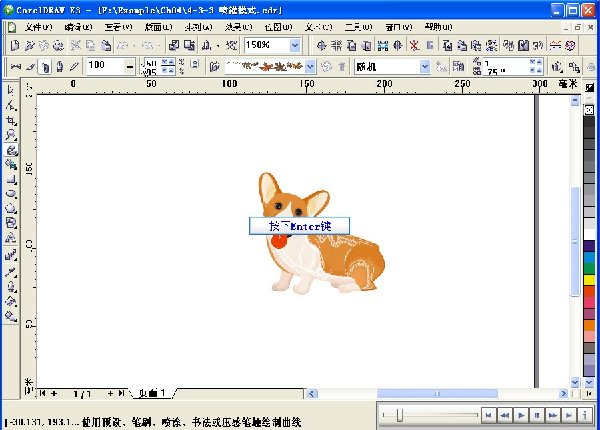Open the 文件 menu
The height and width of the screenshot is (430, 600).
coord(39,27)
